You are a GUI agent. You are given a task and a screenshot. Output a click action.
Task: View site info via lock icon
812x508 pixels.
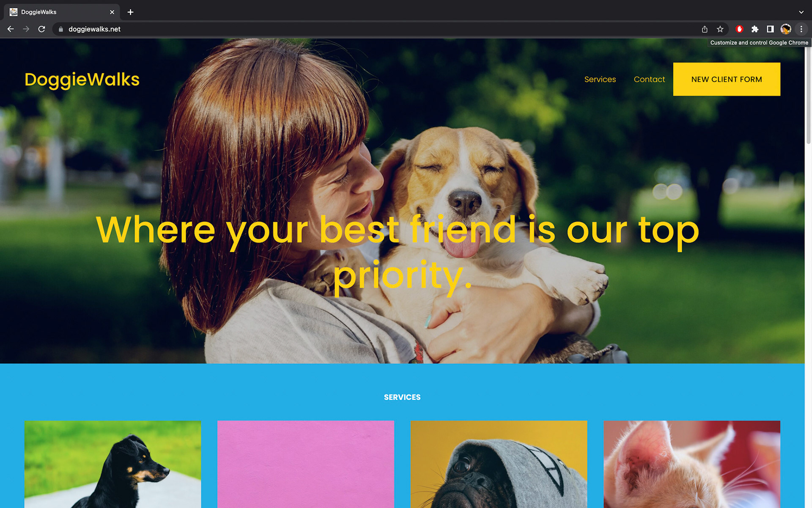(x=61, y=29)
